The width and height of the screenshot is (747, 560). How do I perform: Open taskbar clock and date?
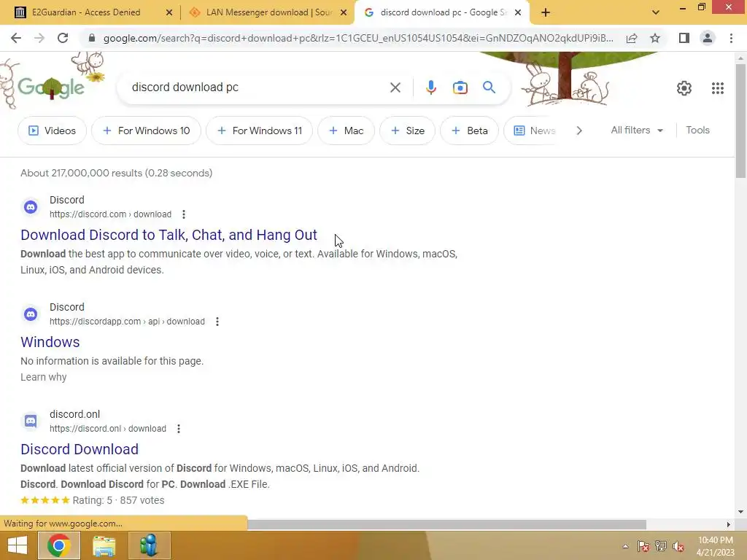point(716,546)
